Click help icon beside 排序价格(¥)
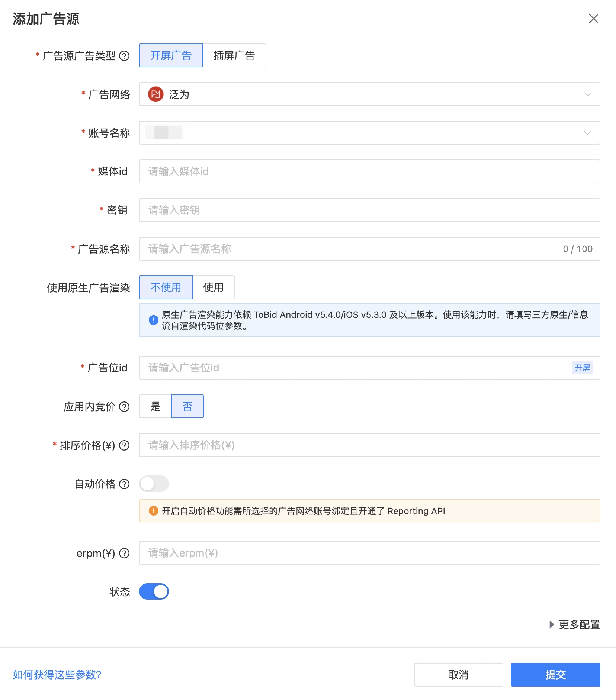The width and height of the screenshot is (616, 700). click(x=124, y=445)
